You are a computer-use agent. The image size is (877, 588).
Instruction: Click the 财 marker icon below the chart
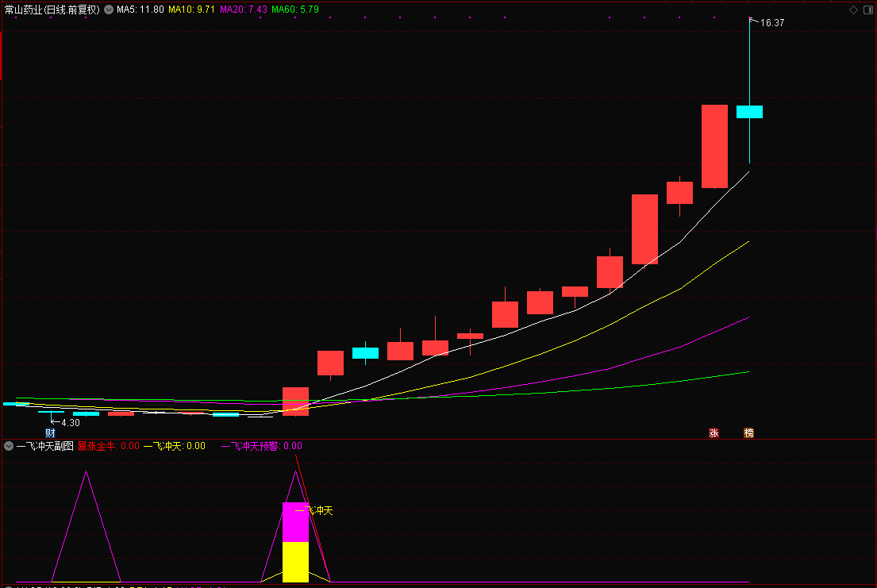pos(50,432)
